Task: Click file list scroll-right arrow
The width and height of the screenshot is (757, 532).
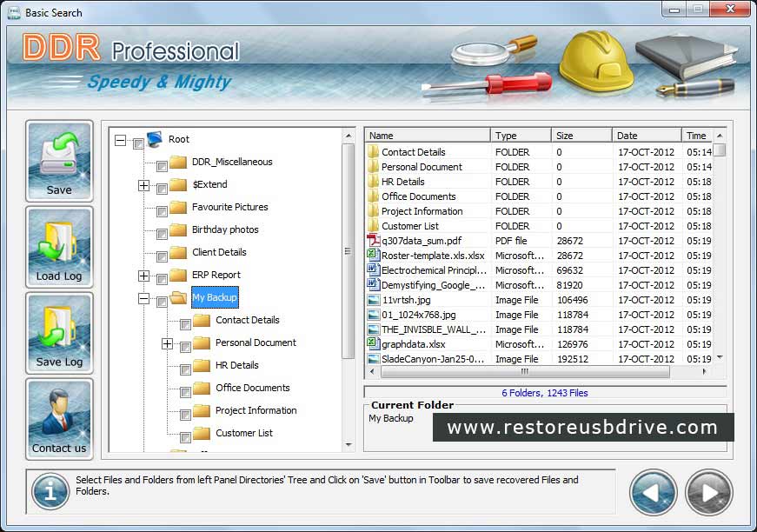Action: click(704, 371)
